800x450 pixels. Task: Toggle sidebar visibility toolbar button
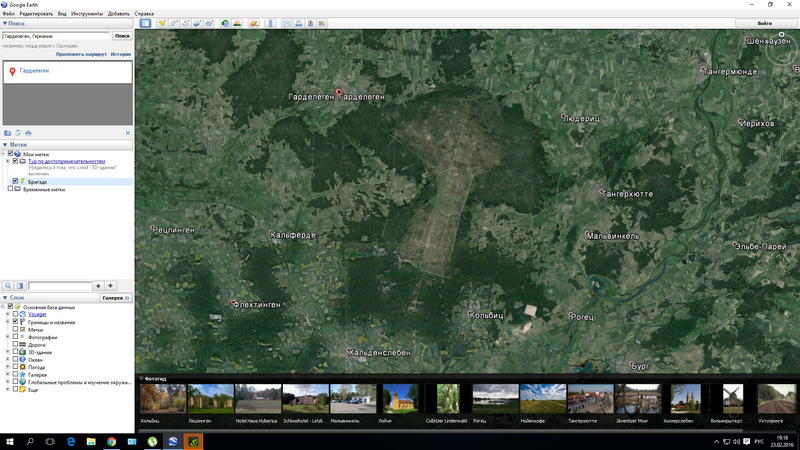[x=145, y=22]
